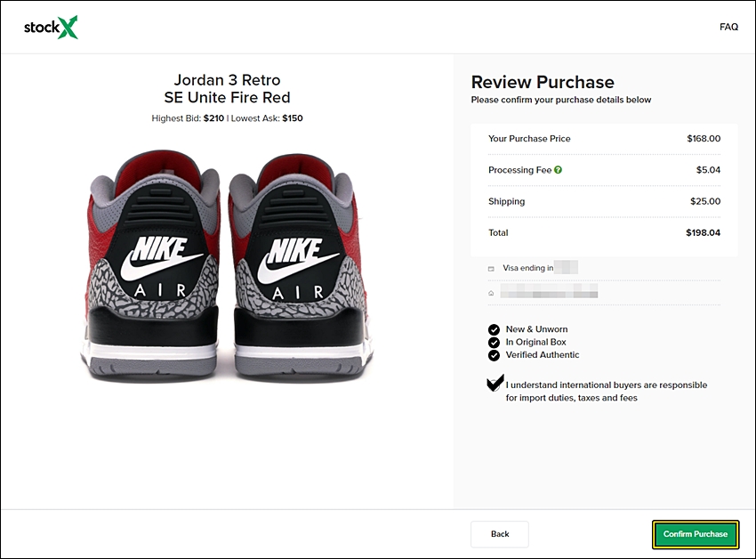The height and width of the screenshot is (559, 756).
Task: Select the Visa ending in payment row
Action: pos(604,268)
